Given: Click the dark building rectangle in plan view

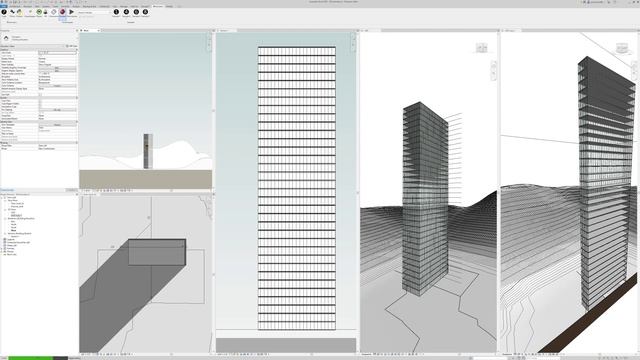Looking at the screenshot, I should pos(157,252).
